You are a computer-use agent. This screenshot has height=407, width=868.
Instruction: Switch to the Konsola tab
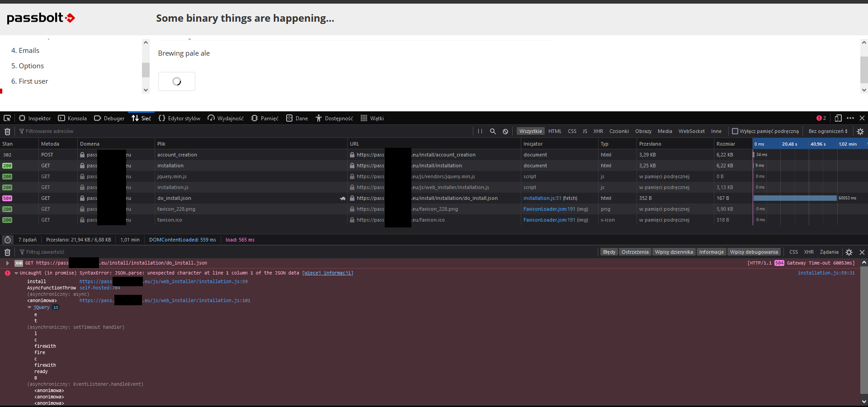(x=72, y=118)
